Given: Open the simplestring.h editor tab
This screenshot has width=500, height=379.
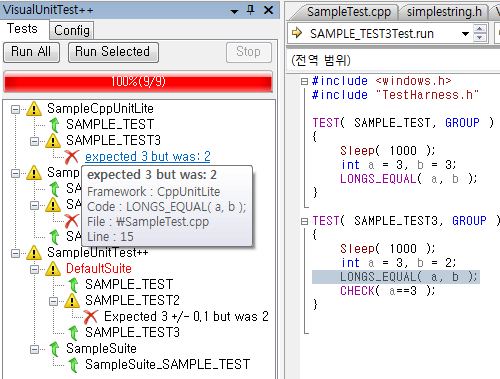Looking at the screenshot, I should pyautogui.click(x=444, y=12).
